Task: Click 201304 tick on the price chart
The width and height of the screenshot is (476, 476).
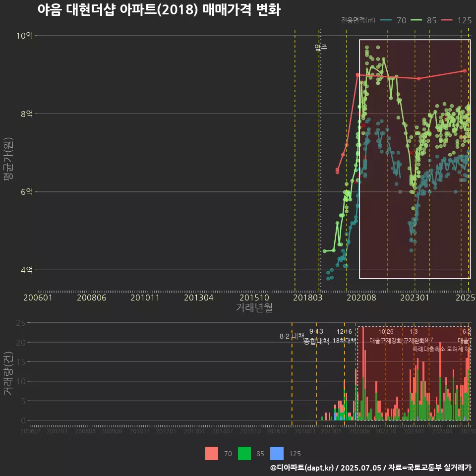Action: click(199, 297)
